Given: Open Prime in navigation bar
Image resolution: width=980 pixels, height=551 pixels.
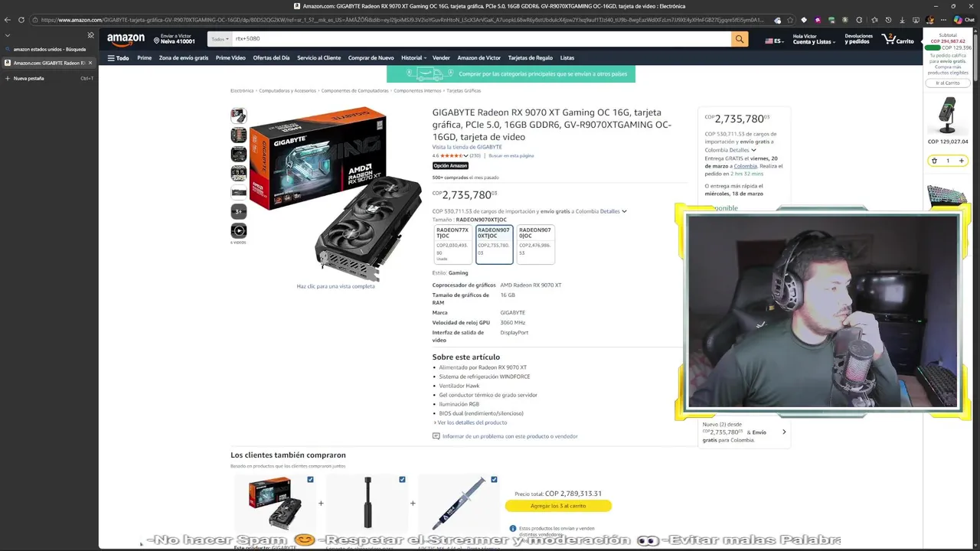Looking at the screenshot, I should [x=144, y=58].
